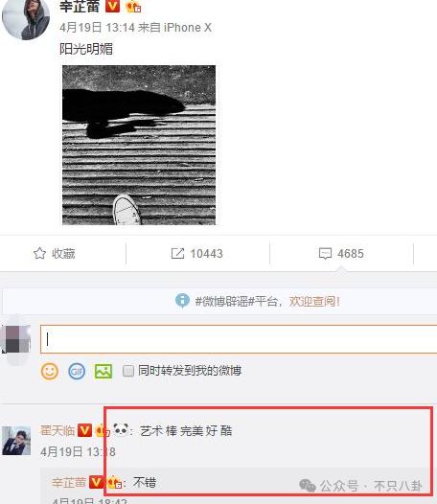Image resolution: width=437 pixels, height=504 pixels.
Task: Click the repost icon beside 10443
Action: coord(177,254)
